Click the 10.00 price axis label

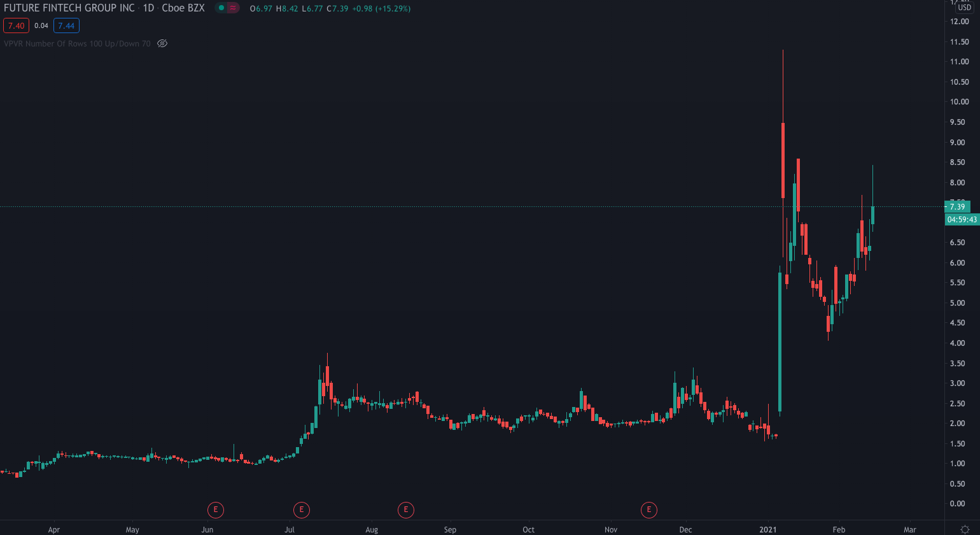tap(959, 102)
